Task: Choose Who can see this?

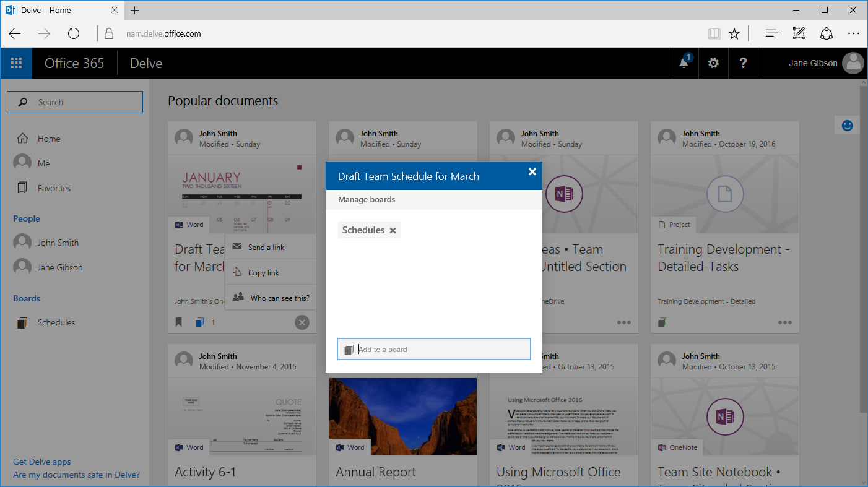Action: [x=271, y=298]
